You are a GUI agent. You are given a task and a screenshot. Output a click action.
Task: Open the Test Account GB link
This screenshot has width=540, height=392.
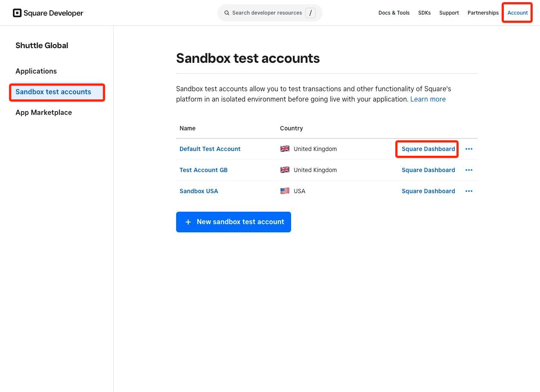[203, 170]
